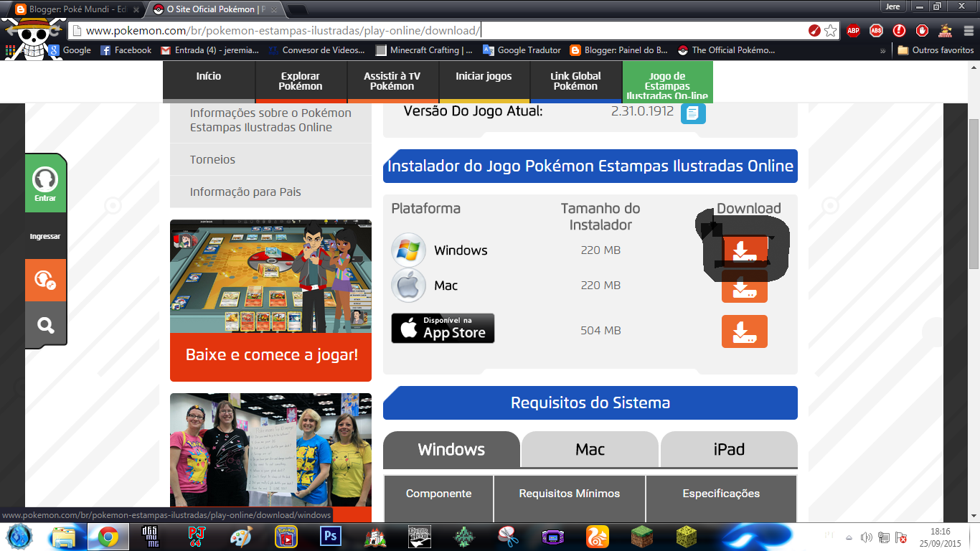Open the Início nav item
The width and height of the screenshot is (980, 551).
(x=209, y=80)
